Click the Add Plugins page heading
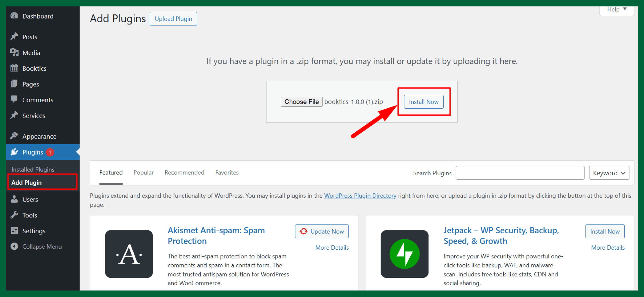The height and width of the screenshot is (297, 644). pyautogui.click(x=118, y=18)
